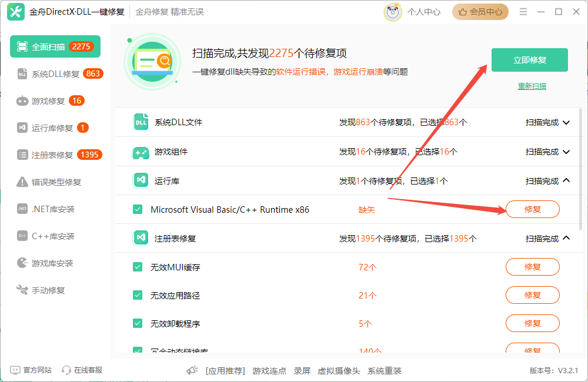588x382 pixels.
Task: Click the 游戏修复 gamepad sidebar icon
Action: coord(22,101)
